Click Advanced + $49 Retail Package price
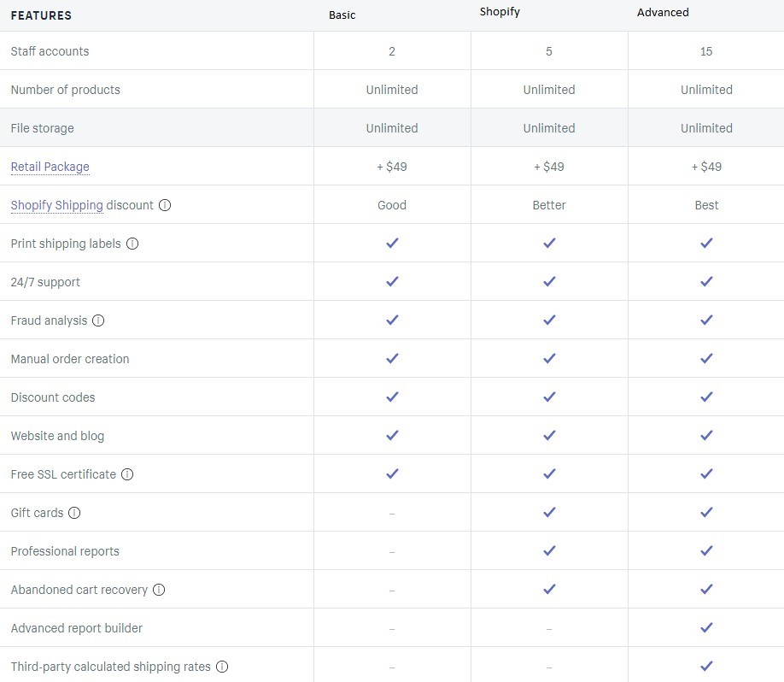The image size is (784, 682). click(706, 167)
